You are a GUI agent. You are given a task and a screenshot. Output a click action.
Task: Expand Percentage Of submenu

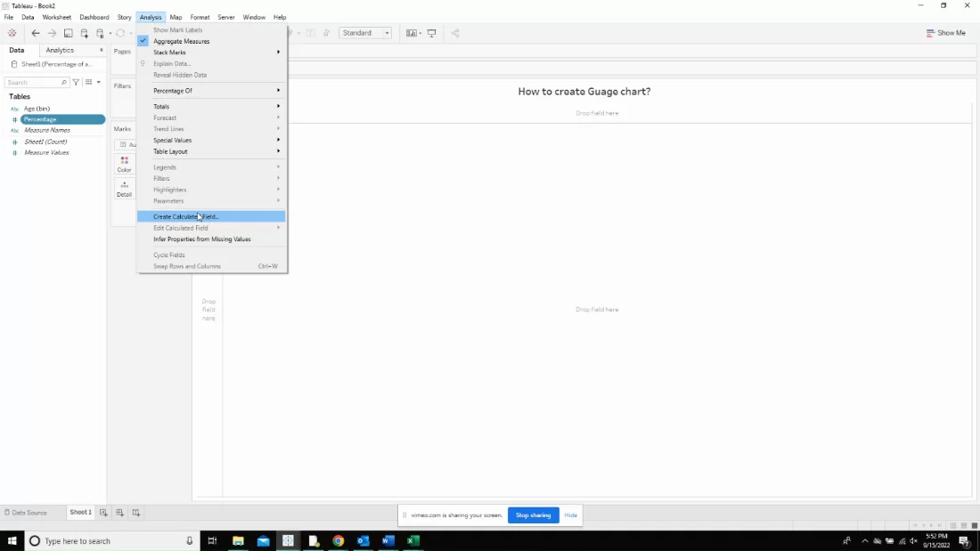coord(211,91)
